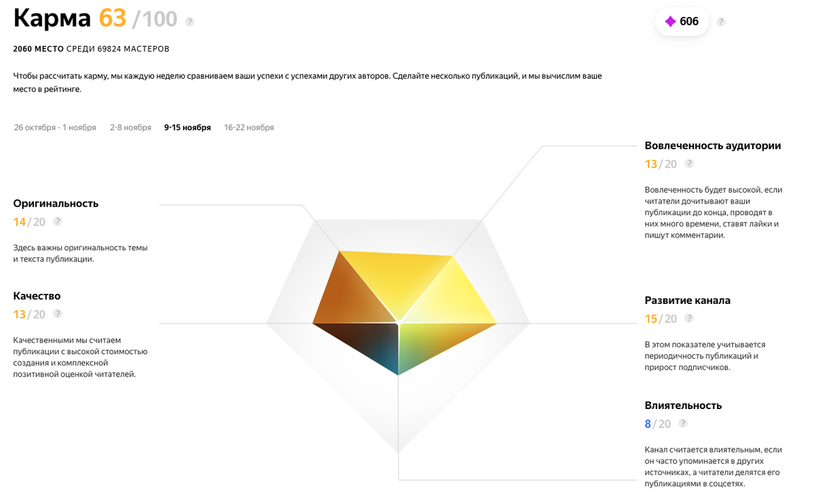Select the 9-15 ноября week tab
This screenshot has height=504, width=814.
tap(187, 128)
